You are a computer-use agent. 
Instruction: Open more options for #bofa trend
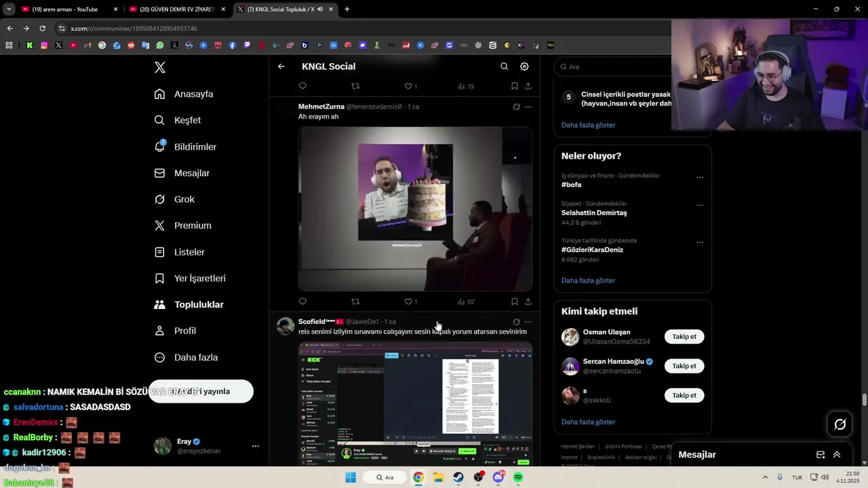pyautogui.click(x=700, y=178)
